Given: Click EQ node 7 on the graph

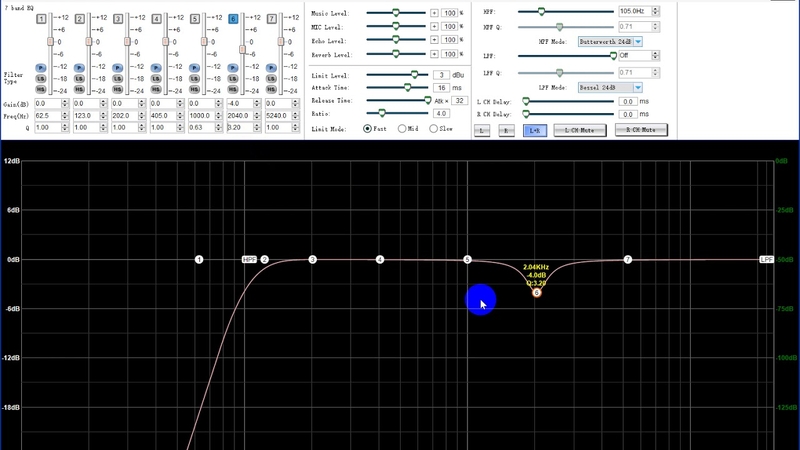Looking at the screenshot, I should tap(628, 260).
